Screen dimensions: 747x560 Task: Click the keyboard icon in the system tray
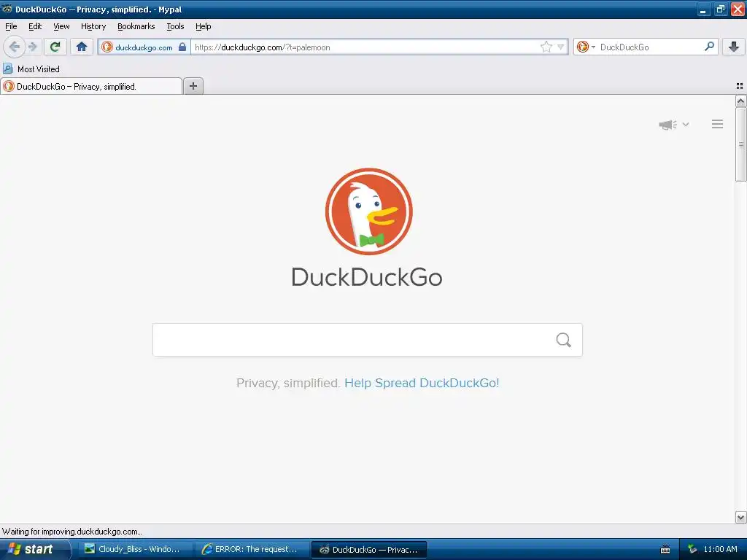[665, 550]
